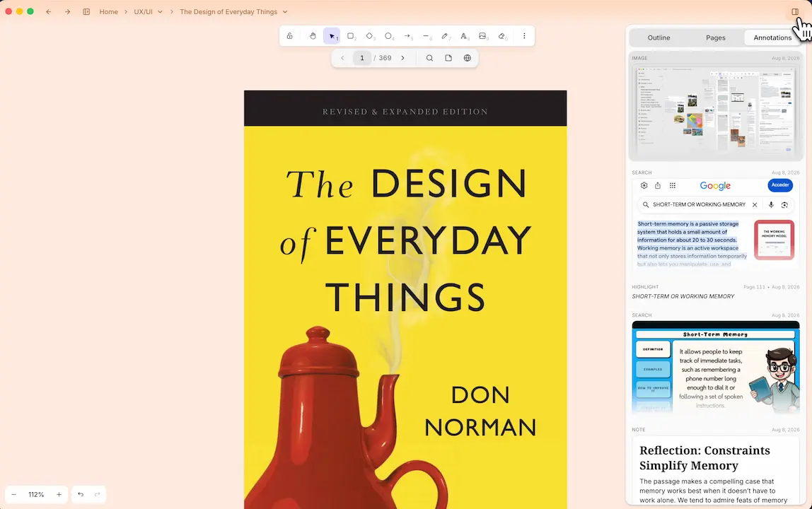Navigate forward with right arrow
812x509 pixels.
pos(67,12)
